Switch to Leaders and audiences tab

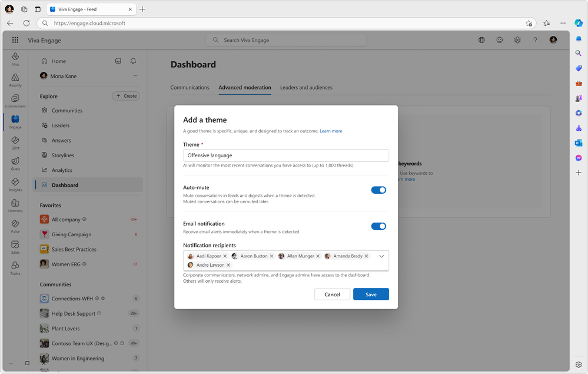[x=306, y=87]
